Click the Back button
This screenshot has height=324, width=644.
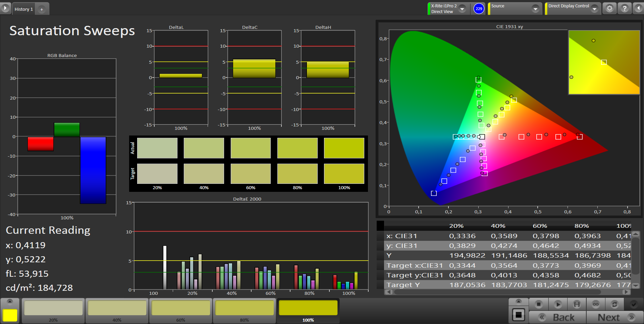pos(557,317)
